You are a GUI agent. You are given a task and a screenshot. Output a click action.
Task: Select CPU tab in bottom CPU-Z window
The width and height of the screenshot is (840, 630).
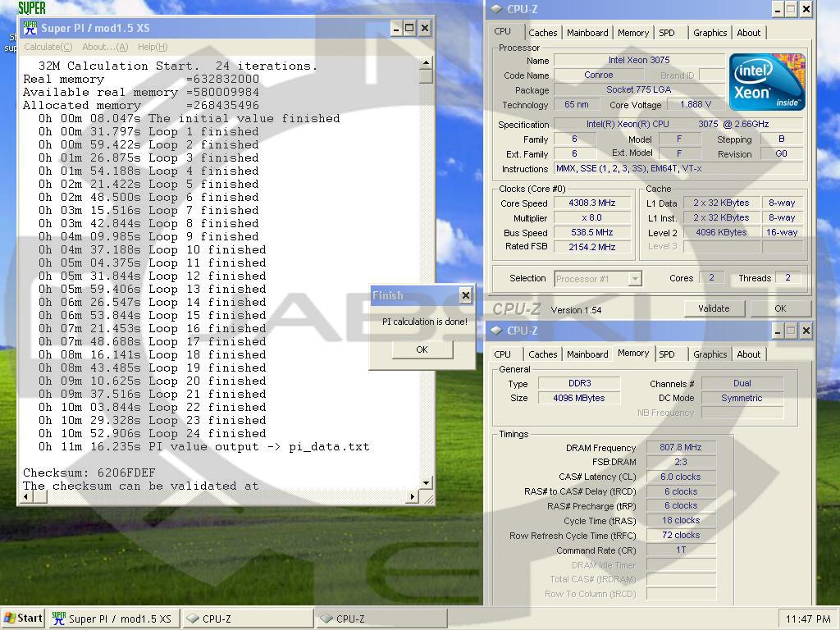pos(503,354)
